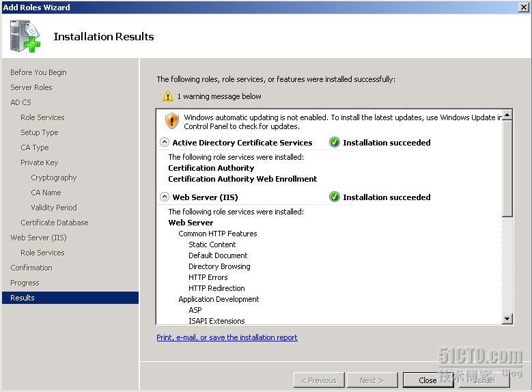Open the print, e-mail, or save report link
This screenshot has width=532, height=392.
(227, 337)
